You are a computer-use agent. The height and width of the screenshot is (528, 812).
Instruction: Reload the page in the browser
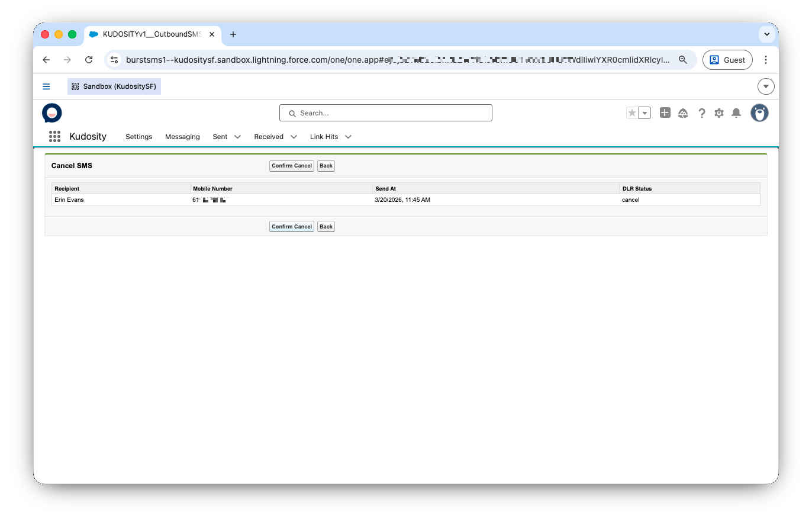tap(89, 60)
